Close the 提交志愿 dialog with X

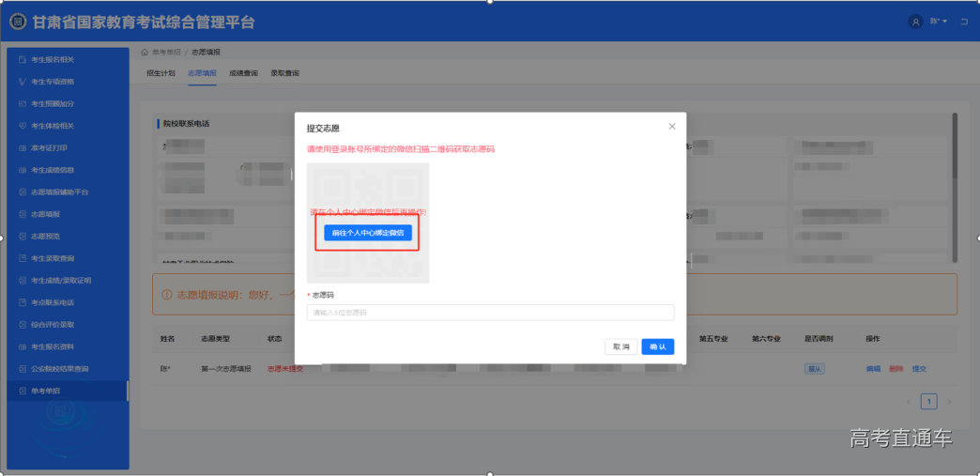(x=672, y=126)
